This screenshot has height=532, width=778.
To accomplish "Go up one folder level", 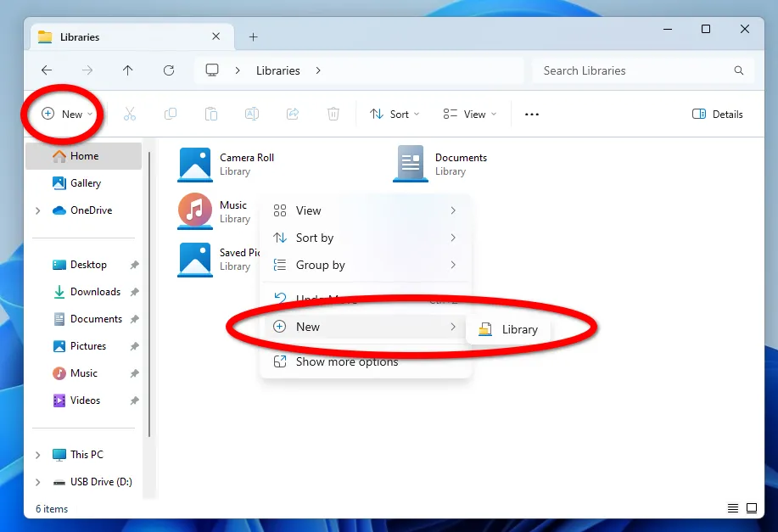I will (x=128, y=70).
